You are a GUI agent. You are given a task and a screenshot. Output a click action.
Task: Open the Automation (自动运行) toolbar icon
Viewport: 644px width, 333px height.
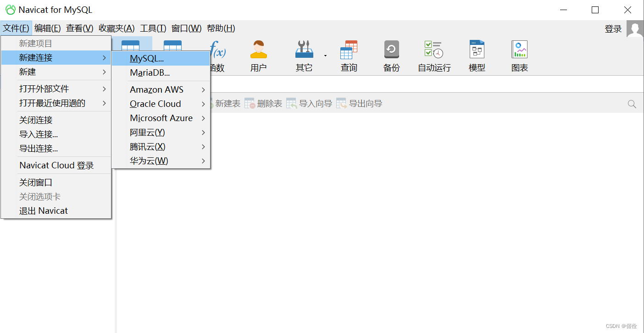coord(434,56)
